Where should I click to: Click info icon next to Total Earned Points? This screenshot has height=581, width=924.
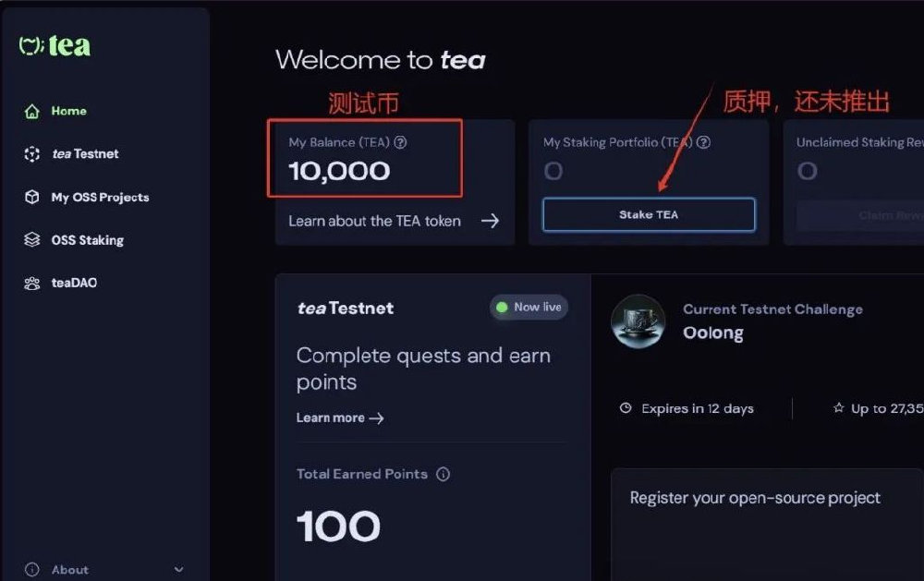(x=444, y=474)
